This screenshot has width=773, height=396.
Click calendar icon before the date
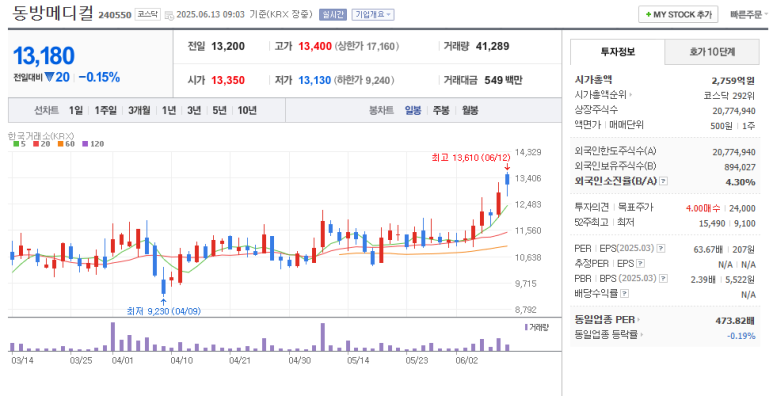point(169,15)
